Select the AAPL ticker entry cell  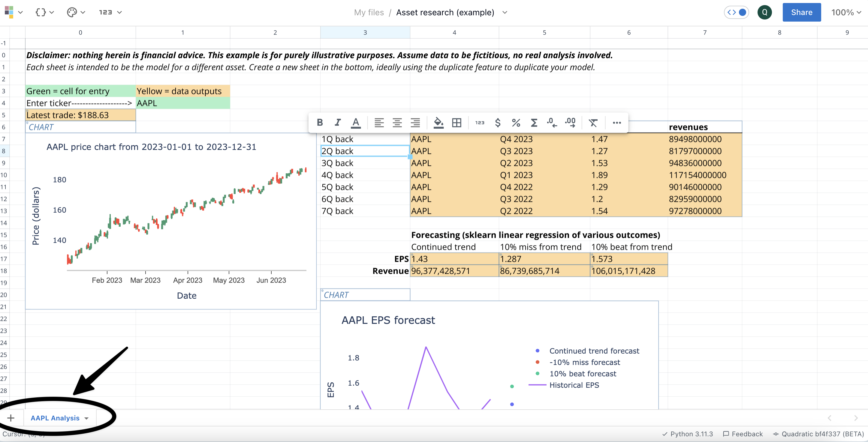coord(182,103)
